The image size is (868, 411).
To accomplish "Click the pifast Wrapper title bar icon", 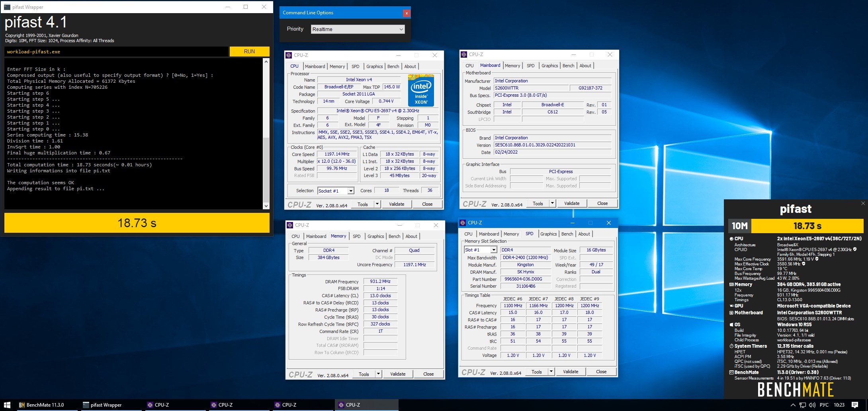I will [x=7, y=7].
